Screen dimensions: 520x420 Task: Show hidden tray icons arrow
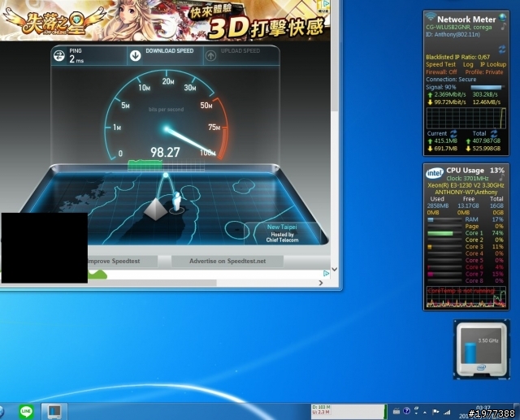pos(425,413)
